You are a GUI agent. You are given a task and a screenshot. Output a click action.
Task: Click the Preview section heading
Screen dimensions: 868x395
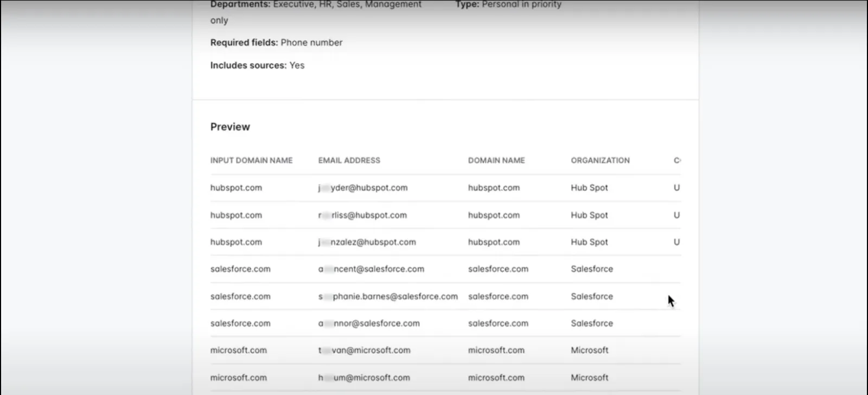[x=230, y=127]
